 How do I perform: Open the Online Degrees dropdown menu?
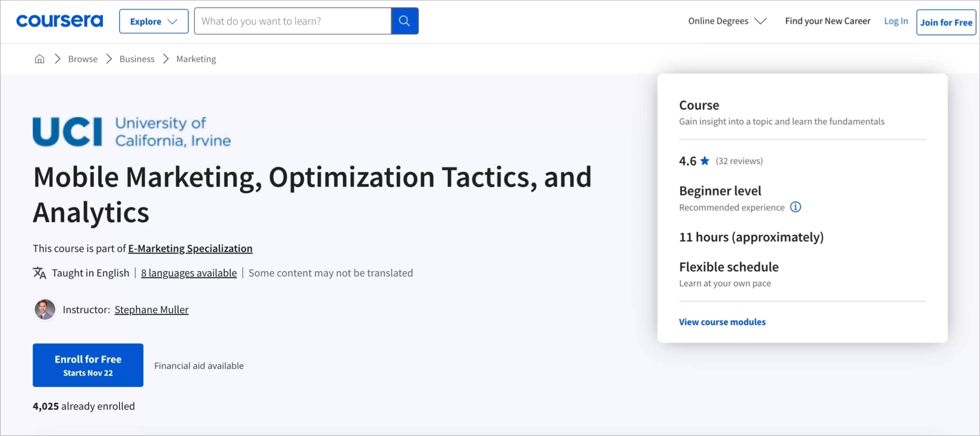pos(727,21)
